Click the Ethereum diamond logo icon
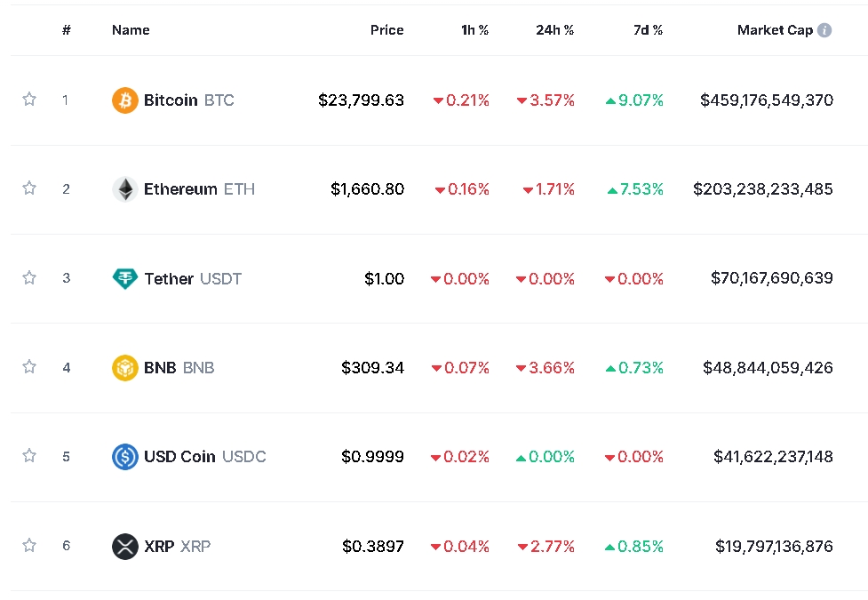The width and height of the screenshot is (868, 600). coord(125,189)
